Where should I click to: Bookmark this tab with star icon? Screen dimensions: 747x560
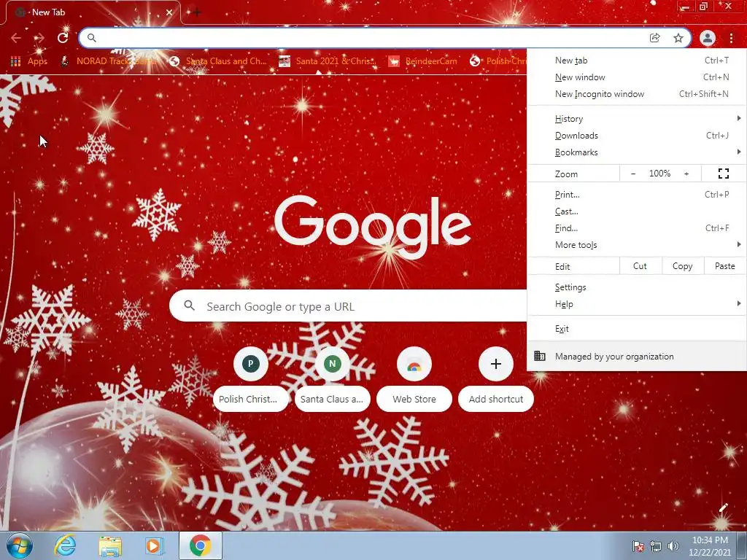coord(678,38)
